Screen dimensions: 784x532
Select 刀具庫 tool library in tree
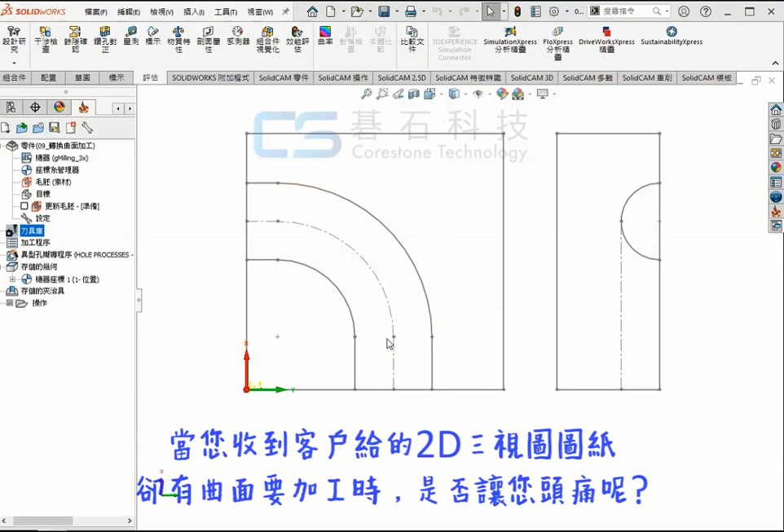(32, 231)
